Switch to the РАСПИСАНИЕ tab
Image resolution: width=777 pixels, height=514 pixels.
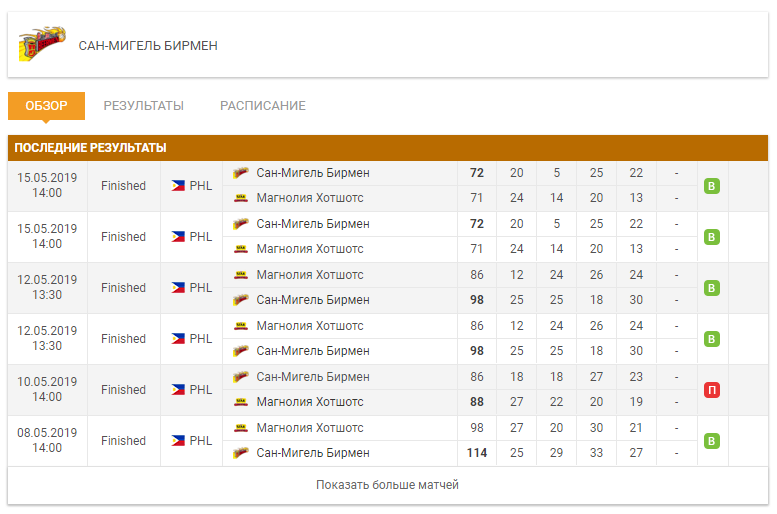263,106
